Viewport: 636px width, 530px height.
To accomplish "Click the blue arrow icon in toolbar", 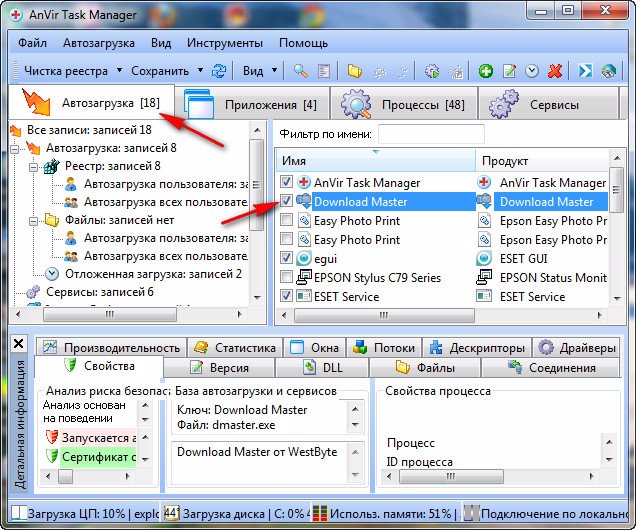I will click(x=585, y=71).
